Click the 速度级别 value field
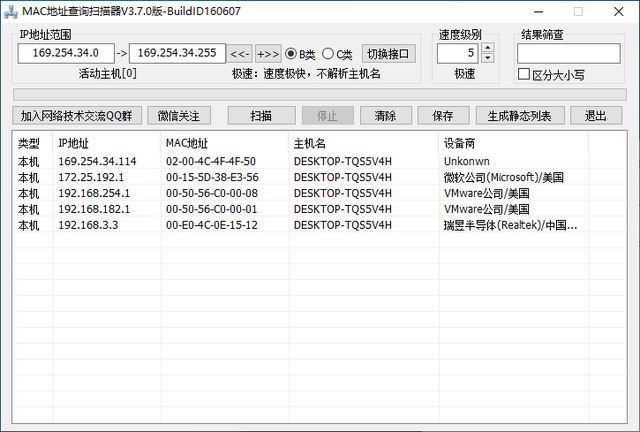The image size is (640, 432). click(459, 53)
